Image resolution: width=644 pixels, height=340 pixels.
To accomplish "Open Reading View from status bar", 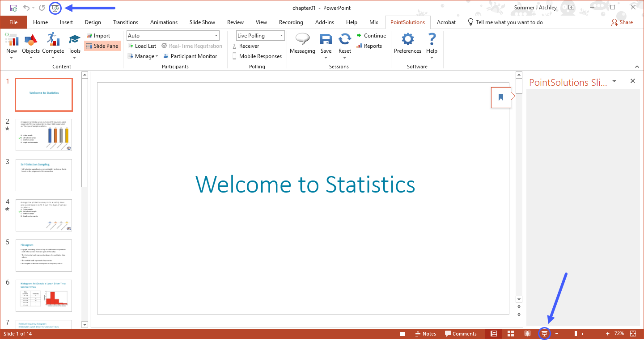I will [527, 334].
